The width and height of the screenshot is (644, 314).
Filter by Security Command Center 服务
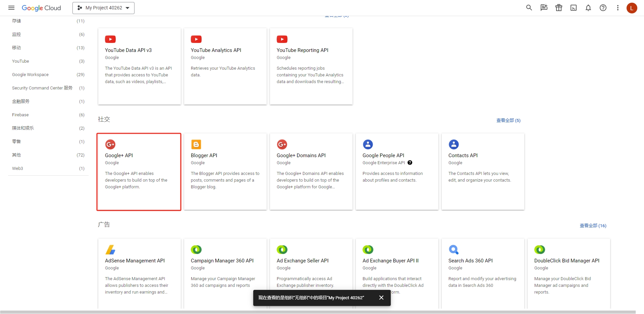coord(48,88)
